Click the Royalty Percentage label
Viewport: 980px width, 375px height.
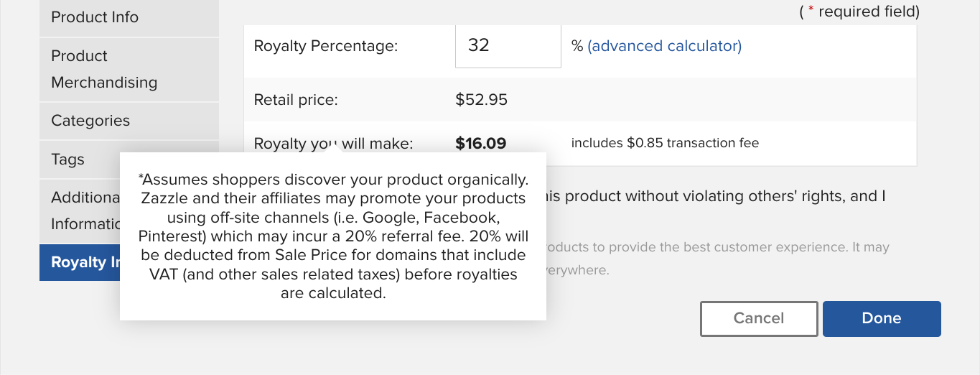pyautogui.click(x=326, y=46)
